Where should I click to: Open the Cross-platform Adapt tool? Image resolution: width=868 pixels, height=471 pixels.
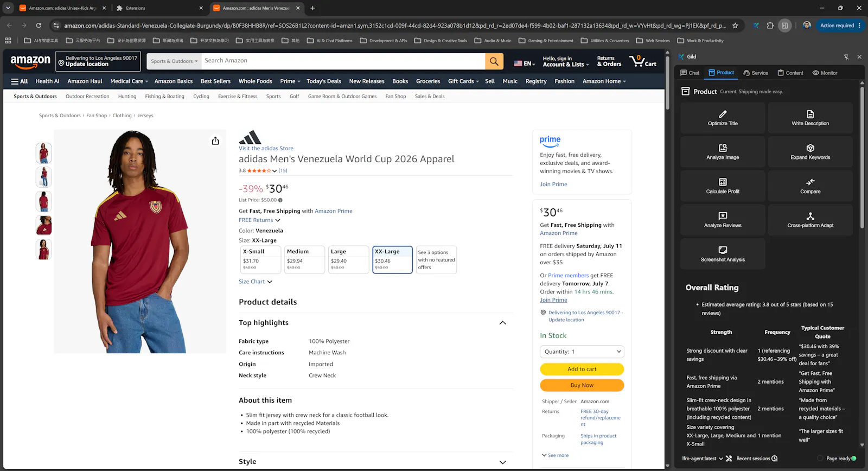coord(810,220)
